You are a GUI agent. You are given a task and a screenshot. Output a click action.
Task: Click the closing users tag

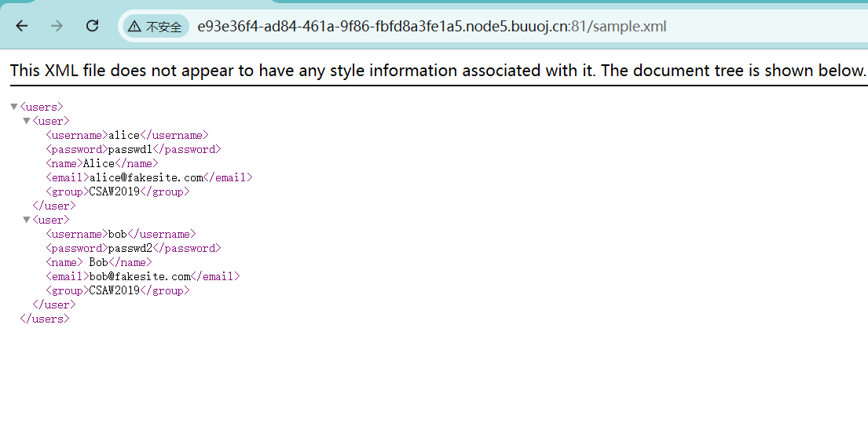tap(45, 319)
